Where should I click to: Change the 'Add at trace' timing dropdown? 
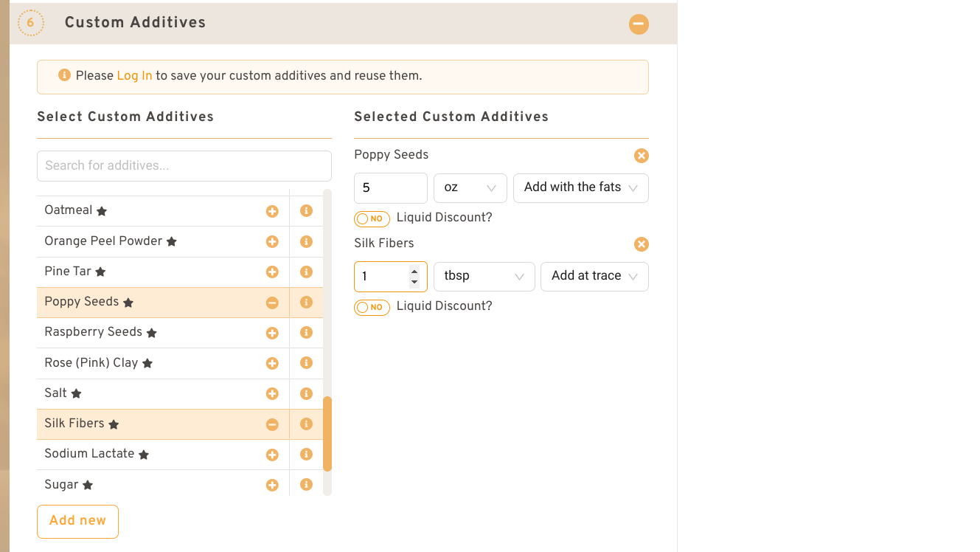[594, 277]
